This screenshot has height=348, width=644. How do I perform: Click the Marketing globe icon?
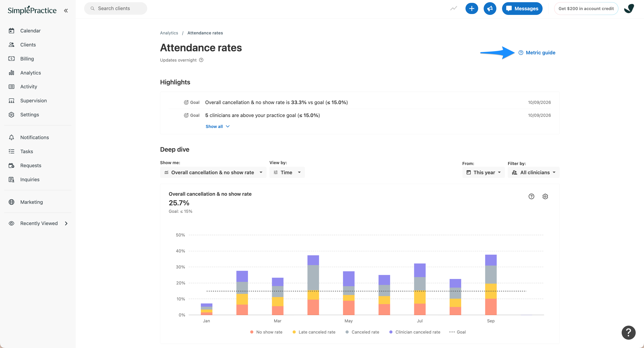click(11, 202)
